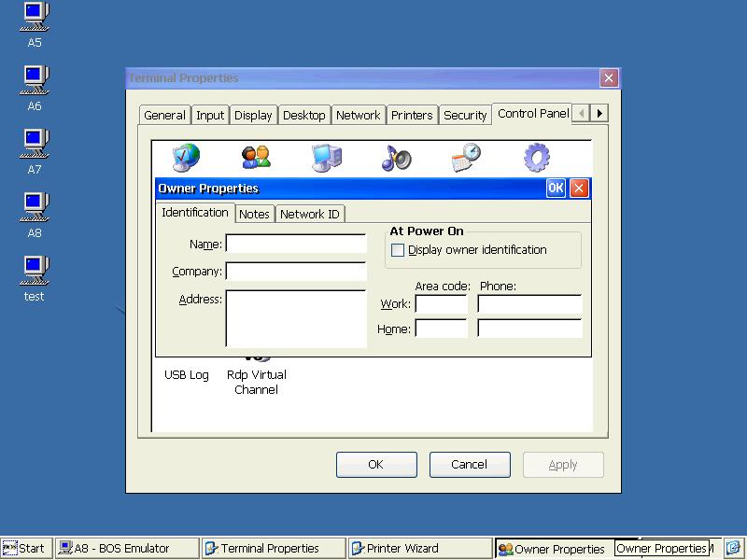Move tabs back with the left arrow
The height and width of the screenshot is (560, 747).
click(581, 113)
